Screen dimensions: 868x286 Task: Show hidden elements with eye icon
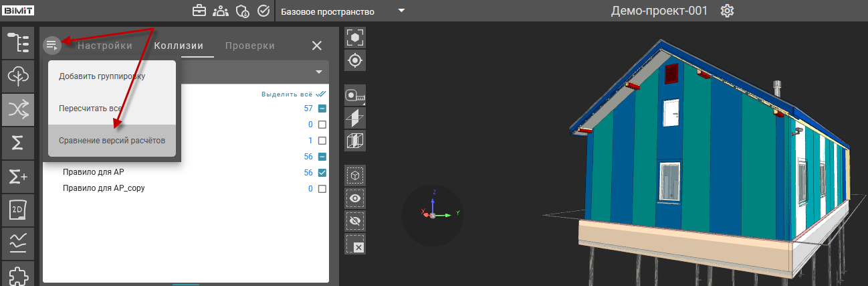(x=355, y=198)
